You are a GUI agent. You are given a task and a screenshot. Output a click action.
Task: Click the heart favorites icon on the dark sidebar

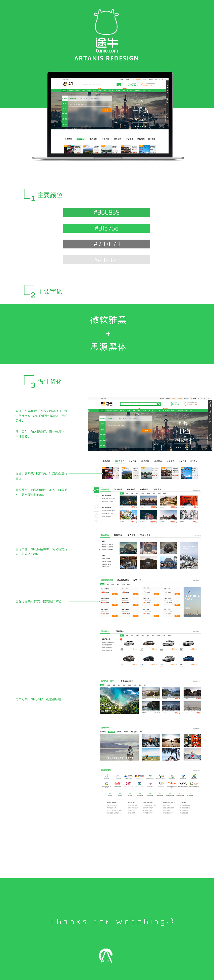(x=210, y=415)
